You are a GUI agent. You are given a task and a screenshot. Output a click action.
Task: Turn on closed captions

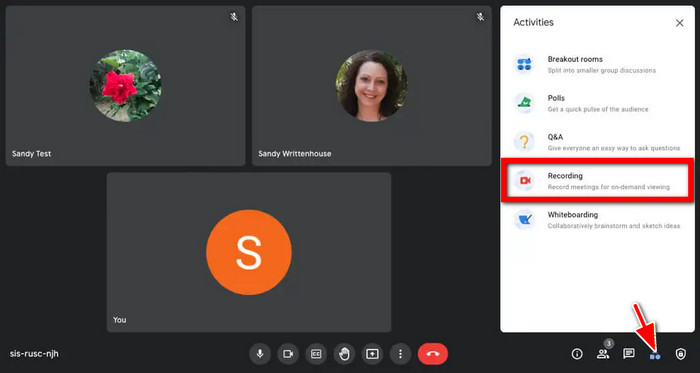316,354
